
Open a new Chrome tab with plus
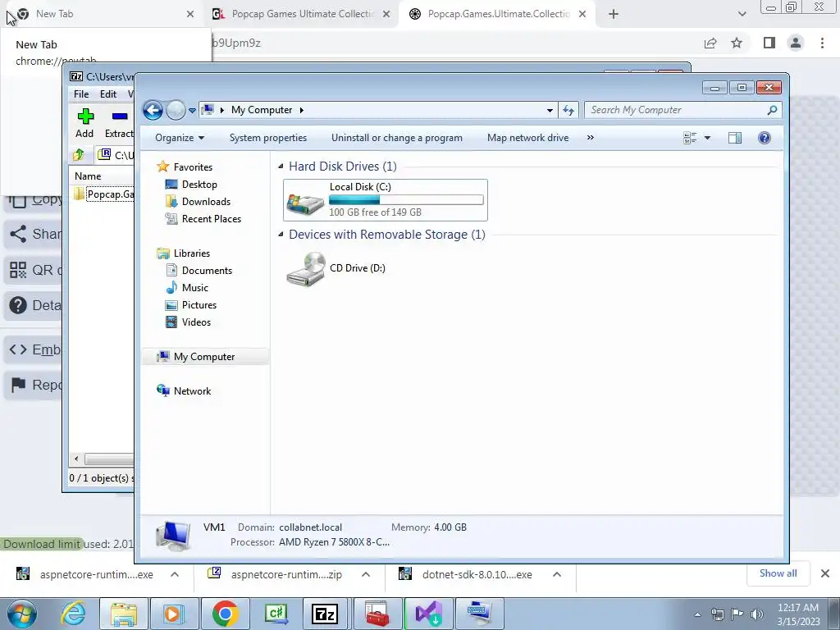(614, 15)
